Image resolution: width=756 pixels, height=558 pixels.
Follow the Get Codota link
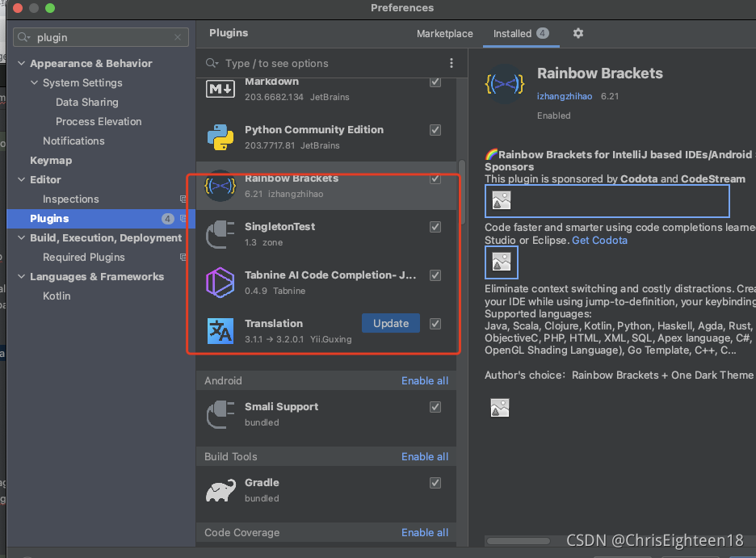(599, 240)
